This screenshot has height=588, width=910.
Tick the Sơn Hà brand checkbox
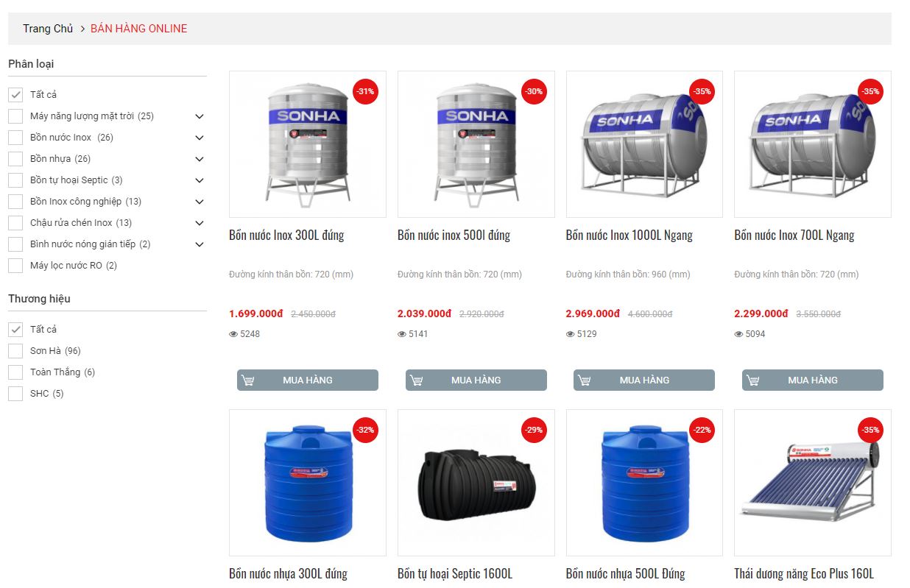[15, 351]
